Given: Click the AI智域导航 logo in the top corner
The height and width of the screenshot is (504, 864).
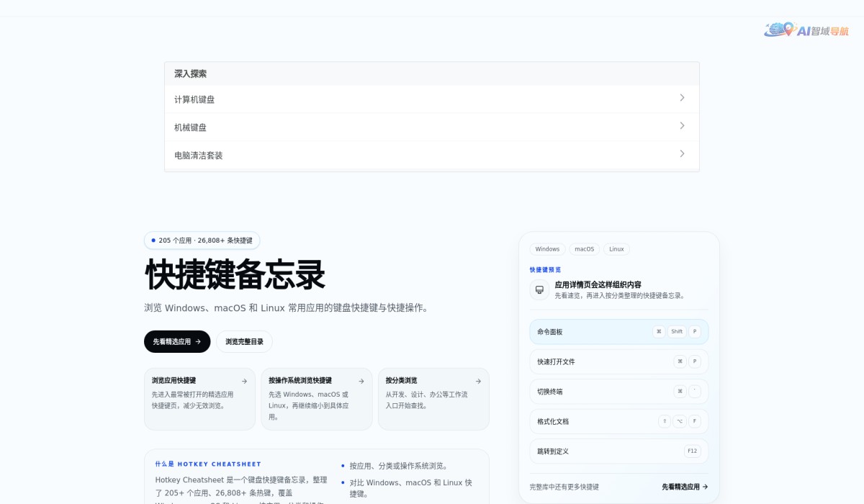Looking at the screenshot, I should pyautogui.click(x=808, y=30).
